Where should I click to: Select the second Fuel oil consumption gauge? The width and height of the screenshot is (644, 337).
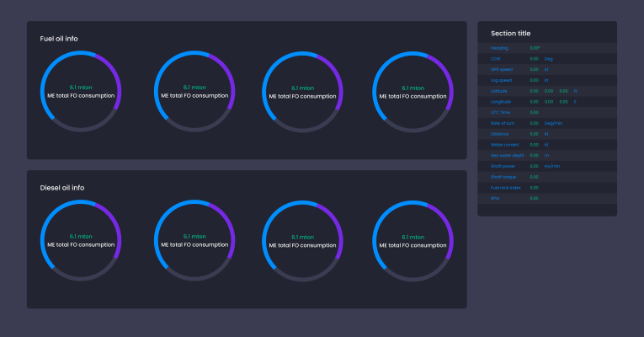tap(194, 91)
